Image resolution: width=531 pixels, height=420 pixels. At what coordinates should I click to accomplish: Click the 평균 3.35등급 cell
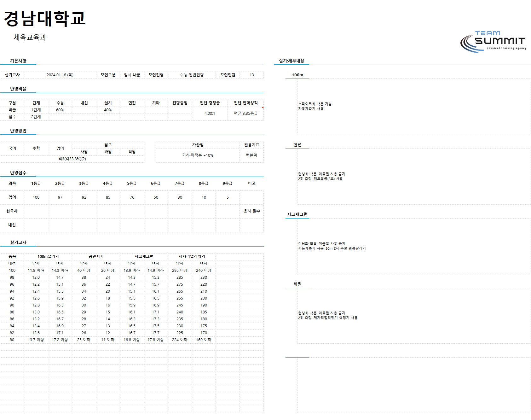pyautogui.click(x=246, y=114)
